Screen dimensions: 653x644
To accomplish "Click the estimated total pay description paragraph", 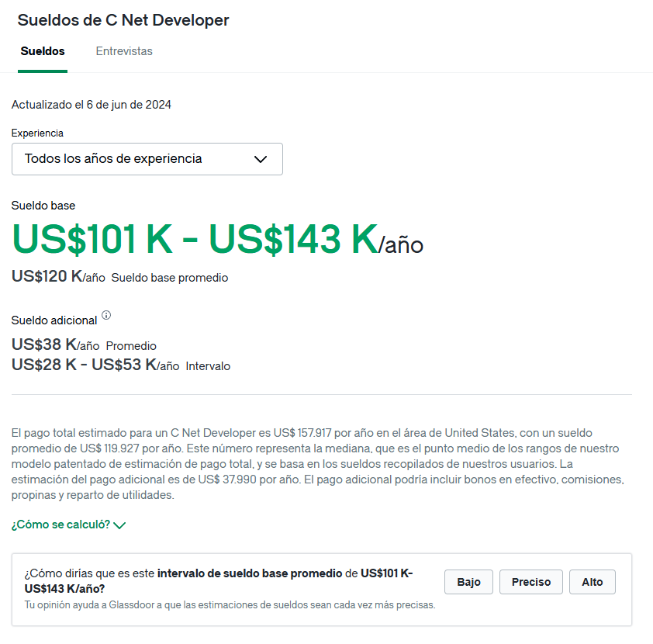I will tap(318, 464).
